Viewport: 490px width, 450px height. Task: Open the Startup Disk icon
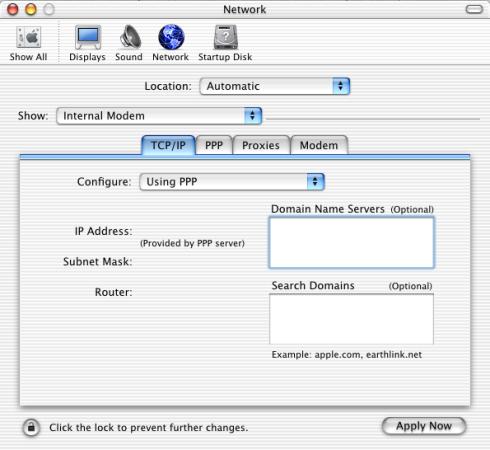(x=226, y=37)
